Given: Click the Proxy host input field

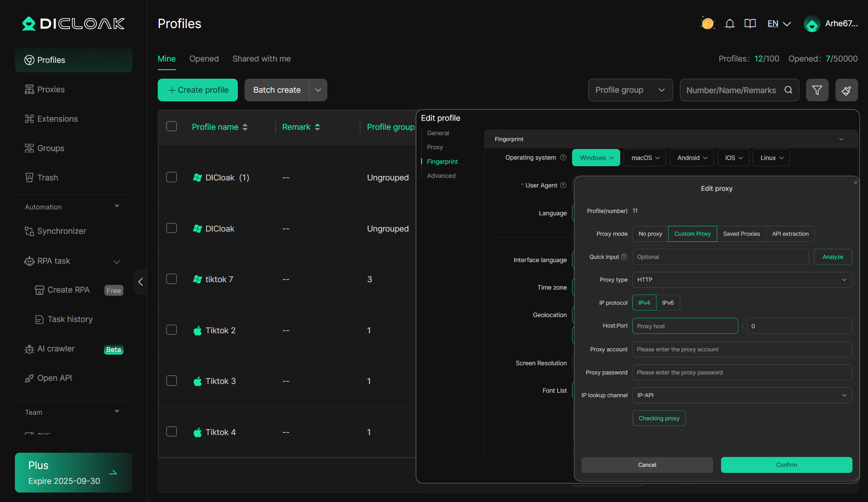Looking at the screenshot, I should coord(685,326).
